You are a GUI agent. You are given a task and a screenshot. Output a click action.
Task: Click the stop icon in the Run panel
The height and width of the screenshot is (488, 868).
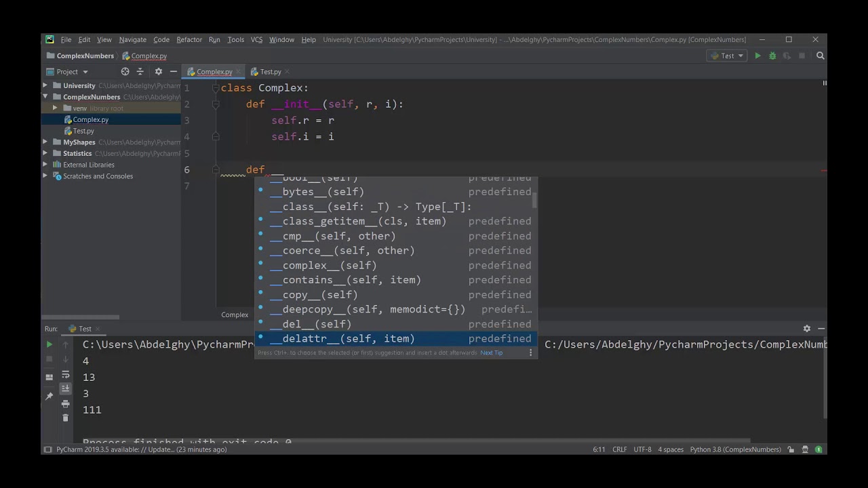(49, 359)
